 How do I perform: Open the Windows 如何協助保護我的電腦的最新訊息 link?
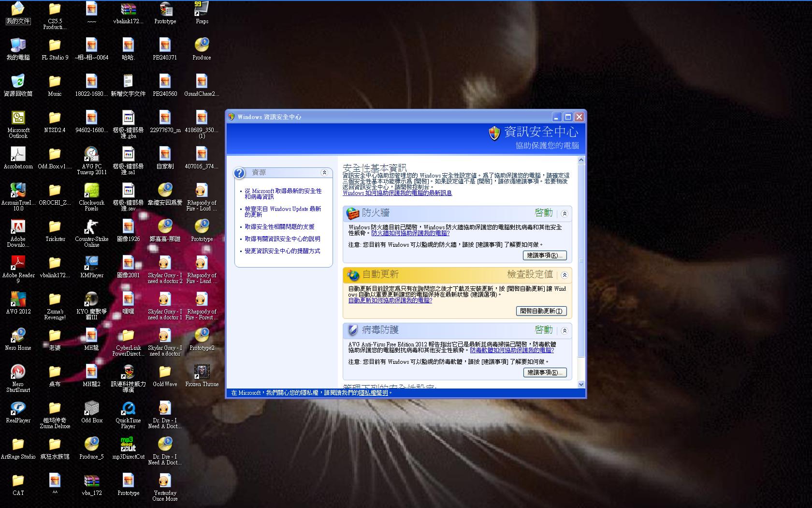pos(397,193)
